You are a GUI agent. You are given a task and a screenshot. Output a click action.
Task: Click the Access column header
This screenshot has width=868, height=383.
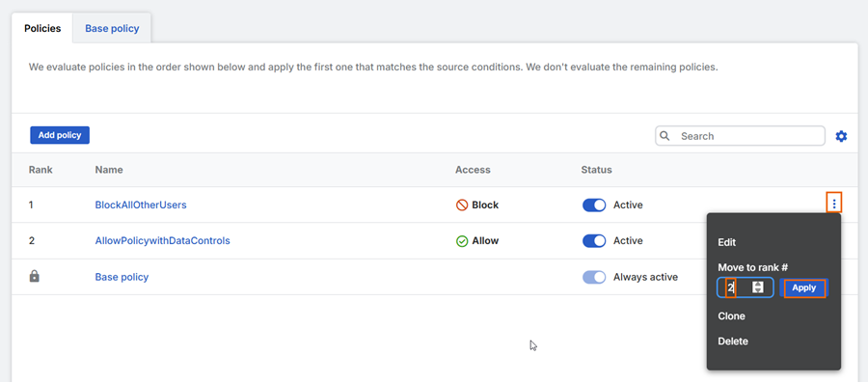pos(473,170)
